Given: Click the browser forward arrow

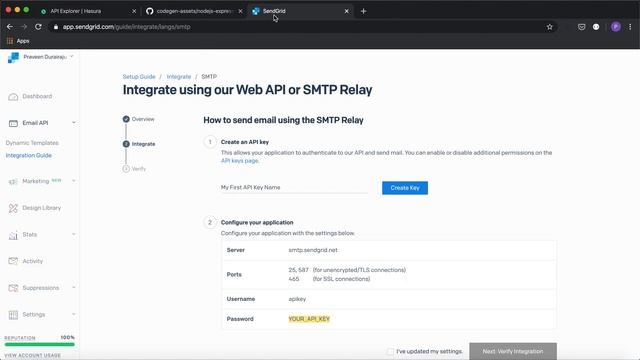Looking at the screenshot, I should click(x=24, y=27).
